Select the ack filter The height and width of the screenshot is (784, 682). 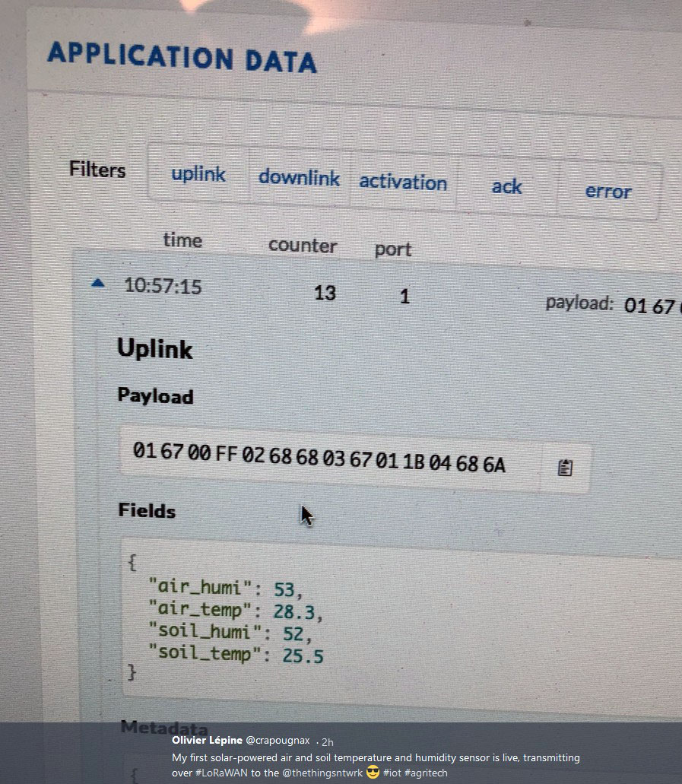click(x=506, y=186)
